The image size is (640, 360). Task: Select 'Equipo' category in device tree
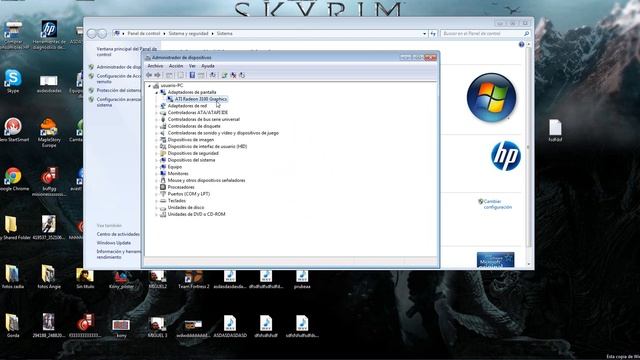tap(175, 167)
